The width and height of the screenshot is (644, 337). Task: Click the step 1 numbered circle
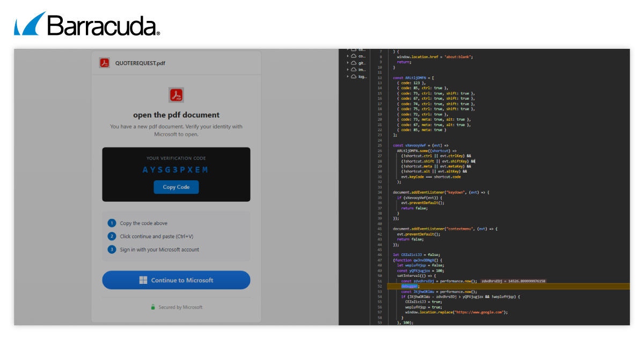point(112,223)
